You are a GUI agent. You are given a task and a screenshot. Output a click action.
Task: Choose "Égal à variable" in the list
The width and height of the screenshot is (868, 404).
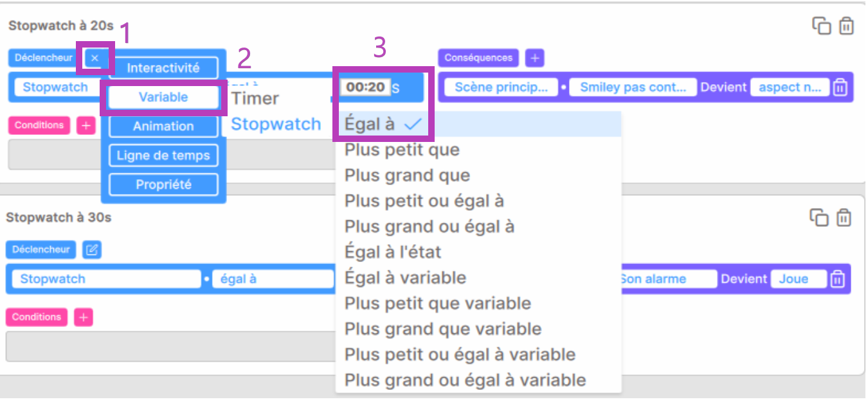tap(405, 278)
